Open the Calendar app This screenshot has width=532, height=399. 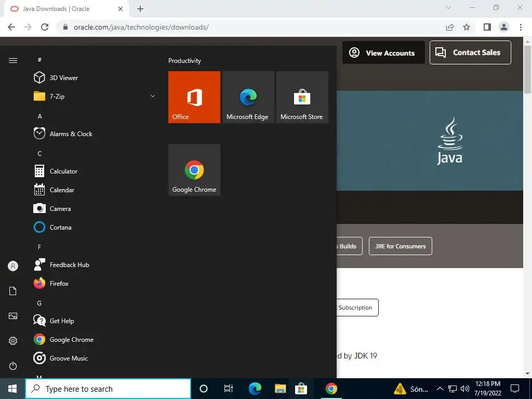coord(95,190)
